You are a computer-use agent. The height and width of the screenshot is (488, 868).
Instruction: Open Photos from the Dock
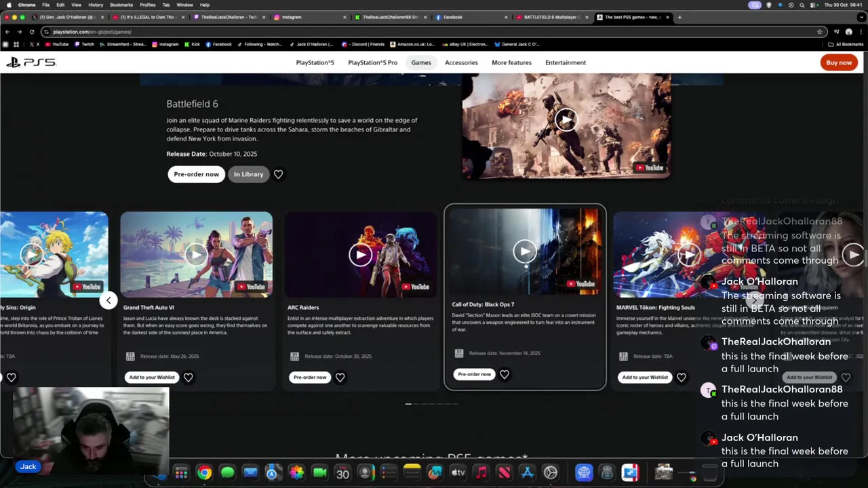point(296,473)
